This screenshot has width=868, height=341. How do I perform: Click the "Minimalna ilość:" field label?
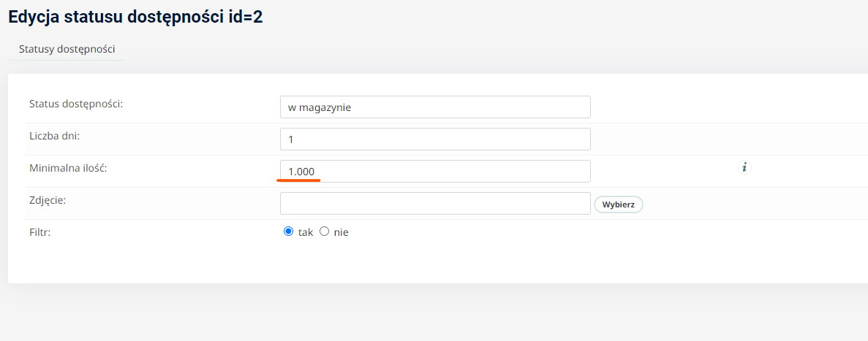[67, 167]
